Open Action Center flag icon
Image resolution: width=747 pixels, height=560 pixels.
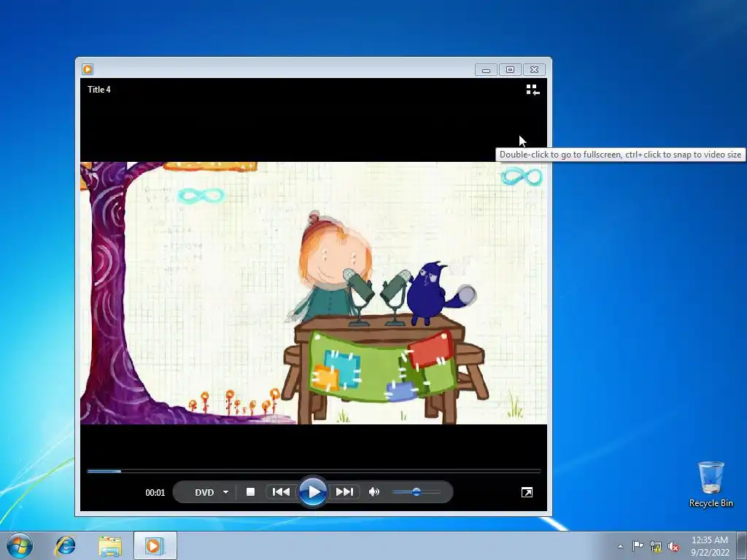tap(638, 546)
